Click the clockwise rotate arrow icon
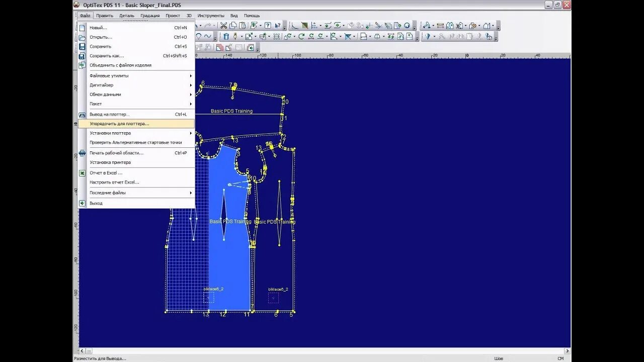Screen dimensions: 644x362 301,36
